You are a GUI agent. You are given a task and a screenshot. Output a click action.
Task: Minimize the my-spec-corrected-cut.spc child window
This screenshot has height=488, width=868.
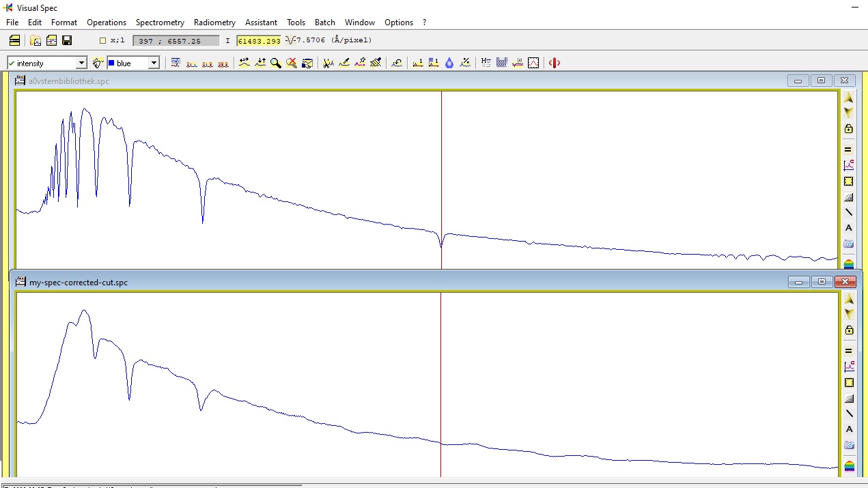click(x=798, y=282)
